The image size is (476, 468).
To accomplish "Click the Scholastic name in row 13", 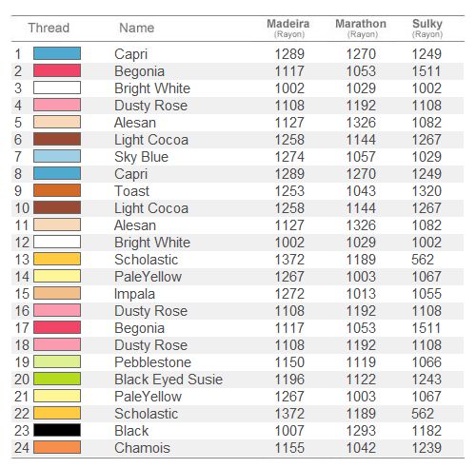I will (146, 260).
